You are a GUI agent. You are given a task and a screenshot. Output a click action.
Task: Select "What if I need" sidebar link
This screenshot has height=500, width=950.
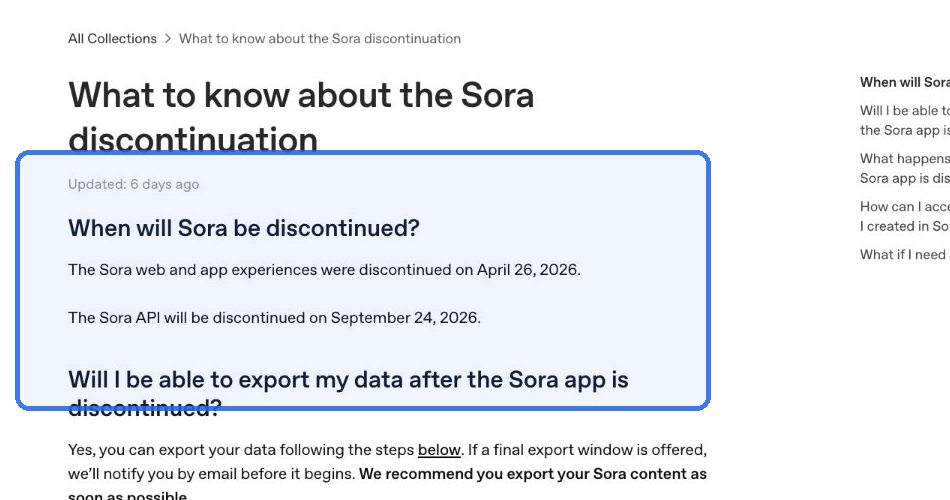pyautogui.click(x=905, y=255)
